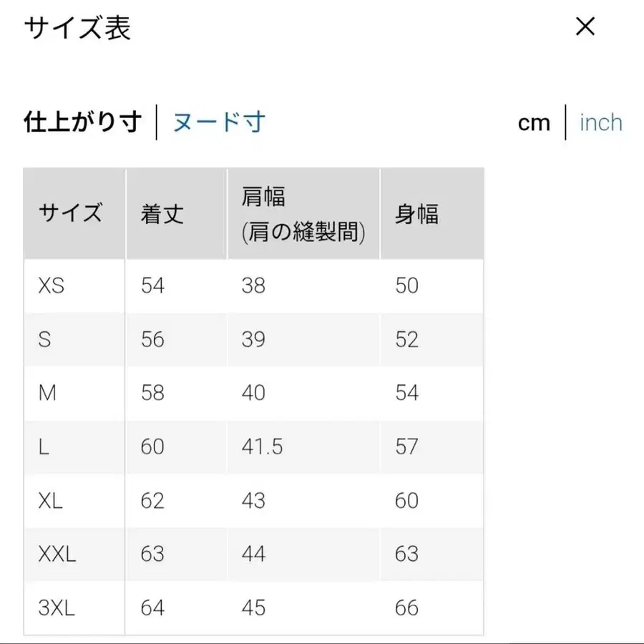Select the L size row label

pos(43,447)
